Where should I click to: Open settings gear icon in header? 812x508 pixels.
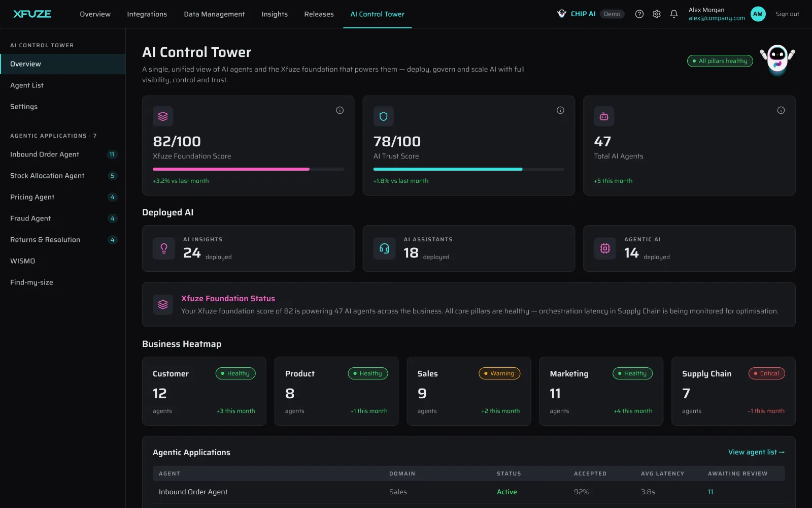[x=657, y=14]
